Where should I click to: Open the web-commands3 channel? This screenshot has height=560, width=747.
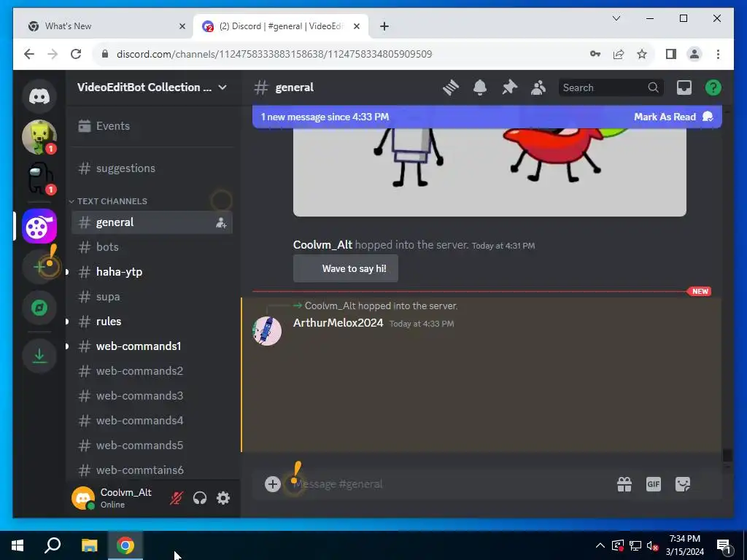click(x=152, y=396)
